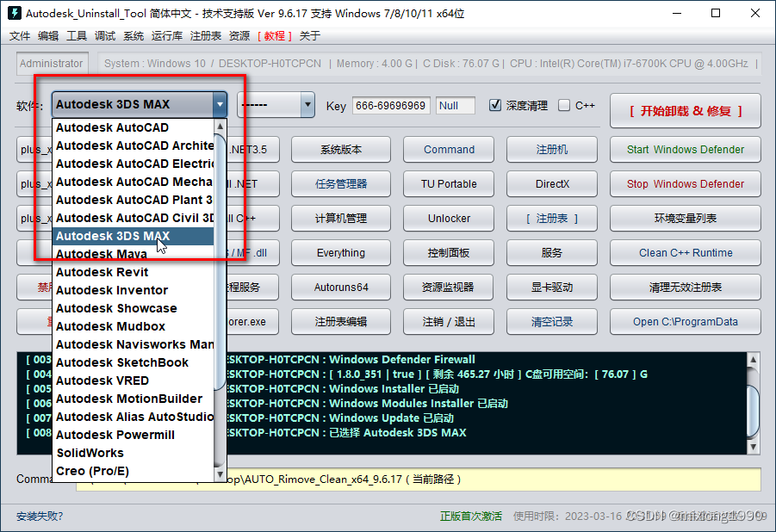Choose Autodesk Mudbox from the list
The height and width of the screenshot is (532, 776).
click(x=133, y=326)
